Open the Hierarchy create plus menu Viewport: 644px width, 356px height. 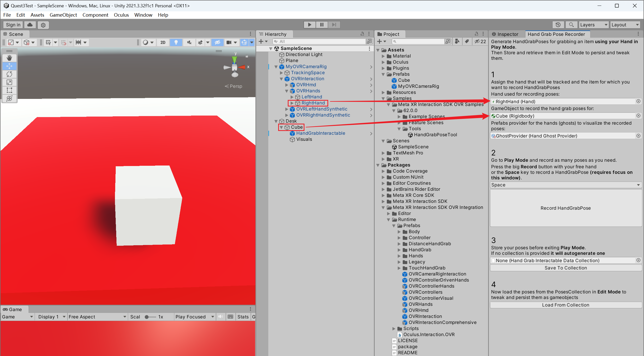[263, 41]
